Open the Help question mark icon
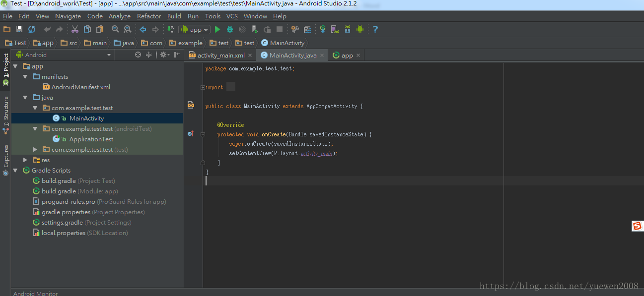The image size is (644, 296). click(375, 30)
